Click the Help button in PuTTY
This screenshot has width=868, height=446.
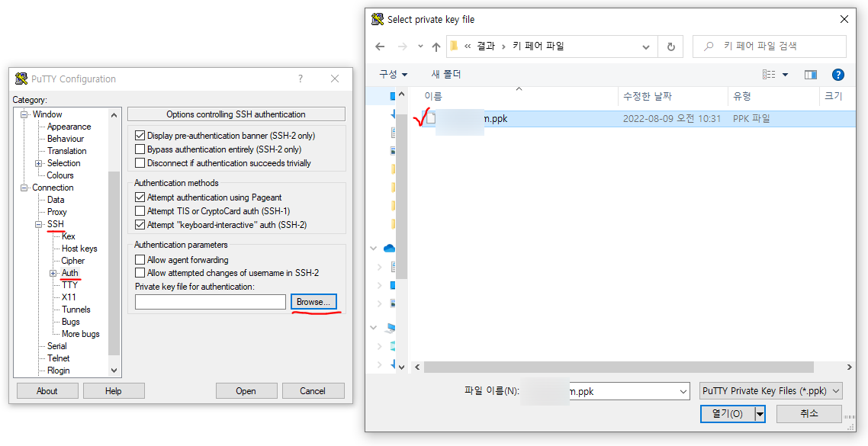114,390
